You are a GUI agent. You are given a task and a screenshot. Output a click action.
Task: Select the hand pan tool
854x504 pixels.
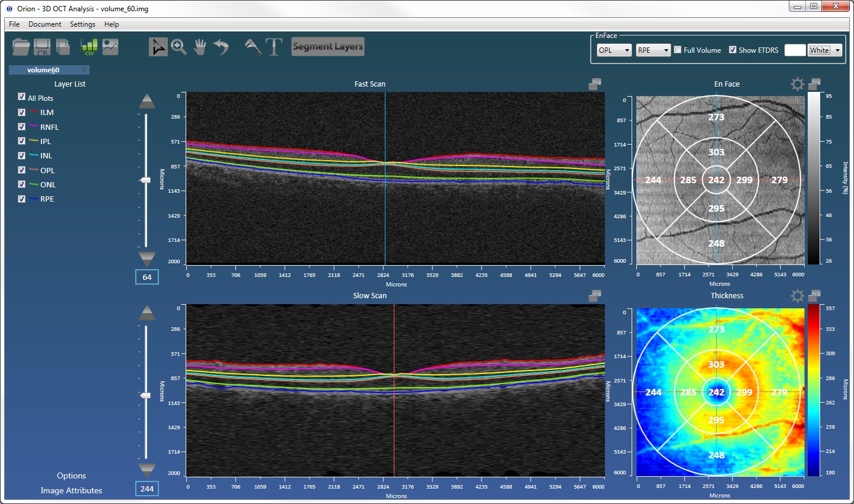pos(200,47)
